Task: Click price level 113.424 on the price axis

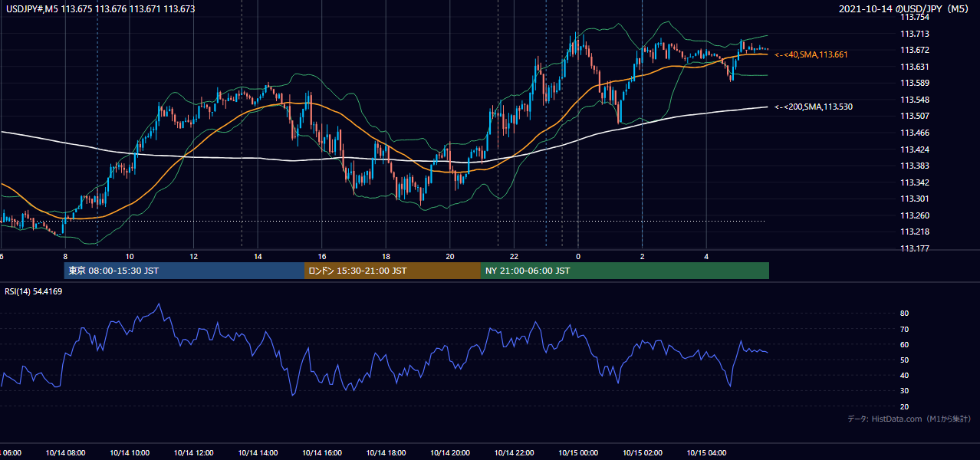Action: [x=914, y=149]
